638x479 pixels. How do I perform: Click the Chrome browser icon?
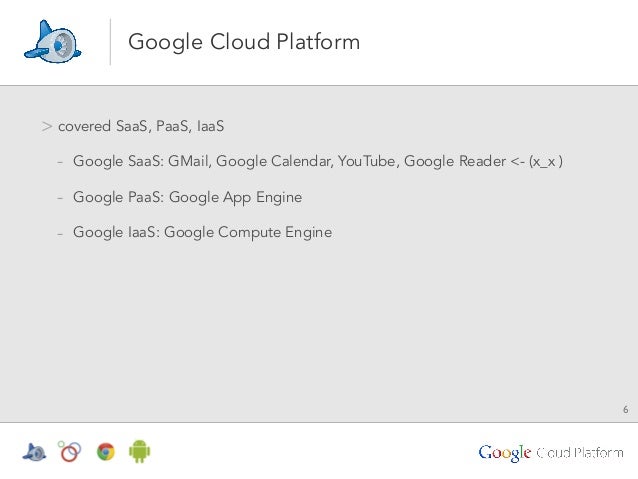point(105,451)
